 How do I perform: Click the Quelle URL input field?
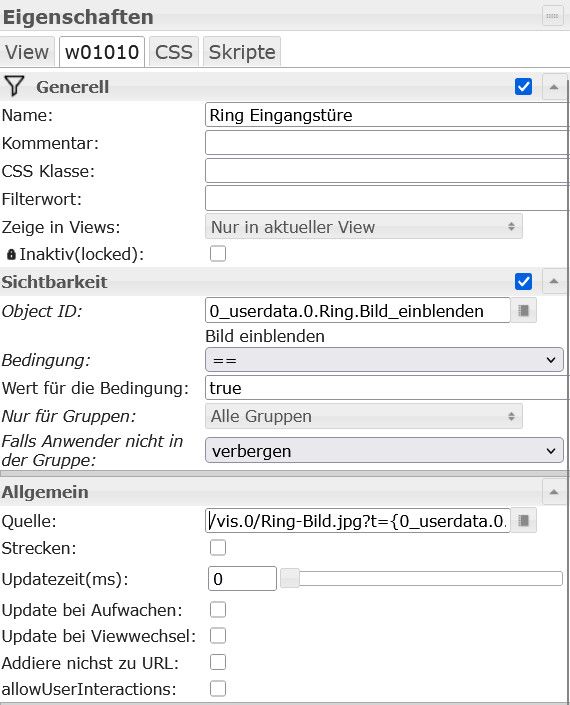pyautogui.click(x=358, y=521)
